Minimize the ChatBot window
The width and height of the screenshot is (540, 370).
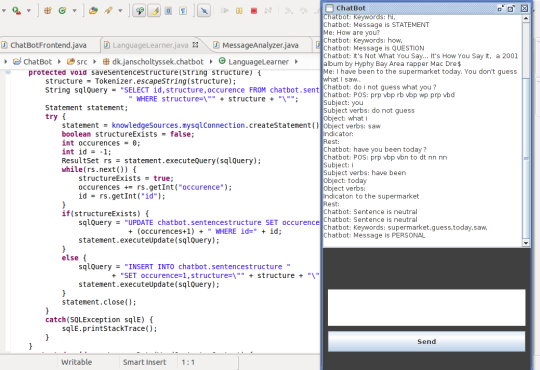tap(501, 8)
